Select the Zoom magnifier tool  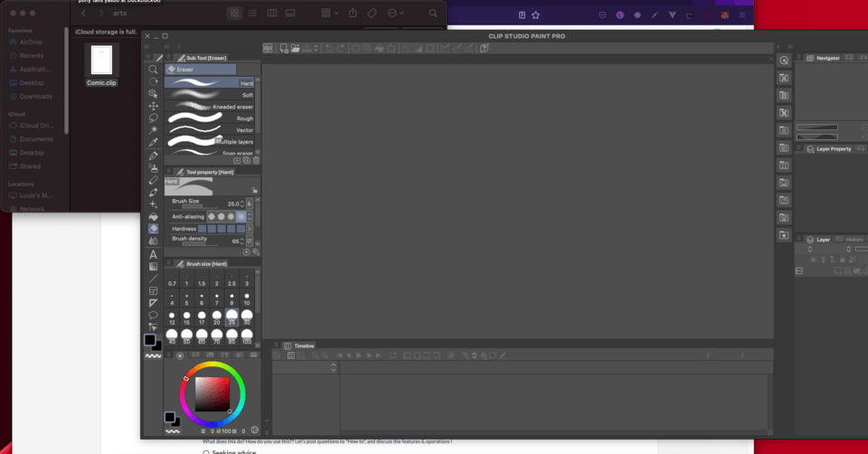pyautogui.click(x=154, y=70)
